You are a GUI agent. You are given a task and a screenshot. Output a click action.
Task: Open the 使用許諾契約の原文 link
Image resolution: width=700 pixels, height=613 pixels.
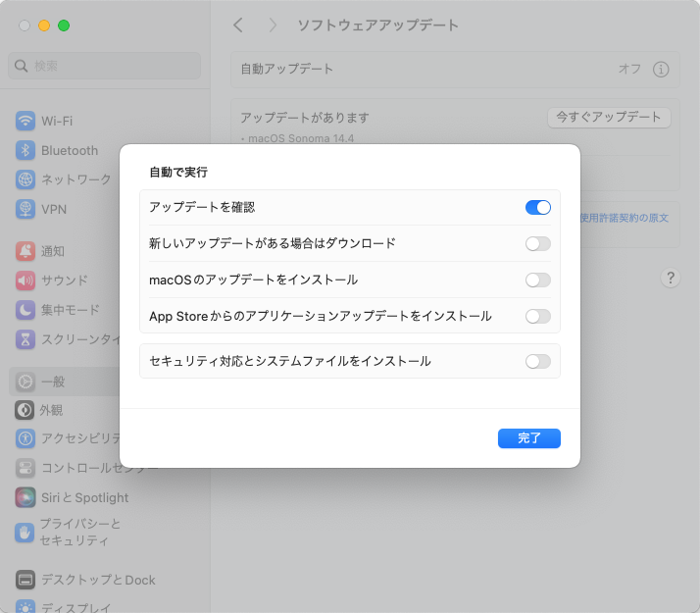625,218
